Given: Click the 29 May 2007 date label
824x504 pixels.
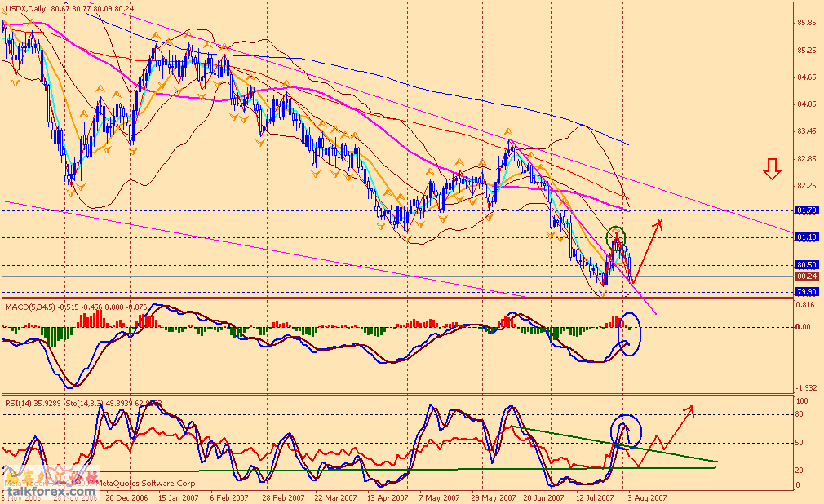Looking at the screenshot, I should coord(493,497).
